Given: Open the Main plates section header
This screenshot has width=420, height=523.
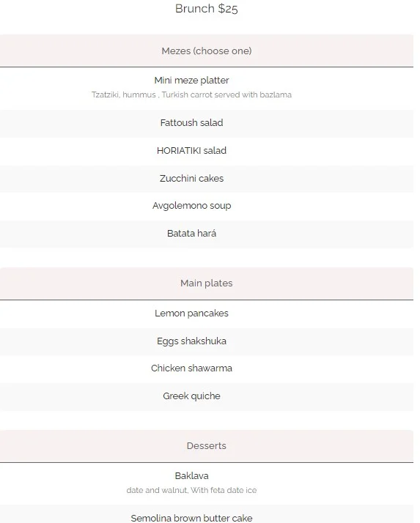Looking at the screenshot, I should click(207, 283).
